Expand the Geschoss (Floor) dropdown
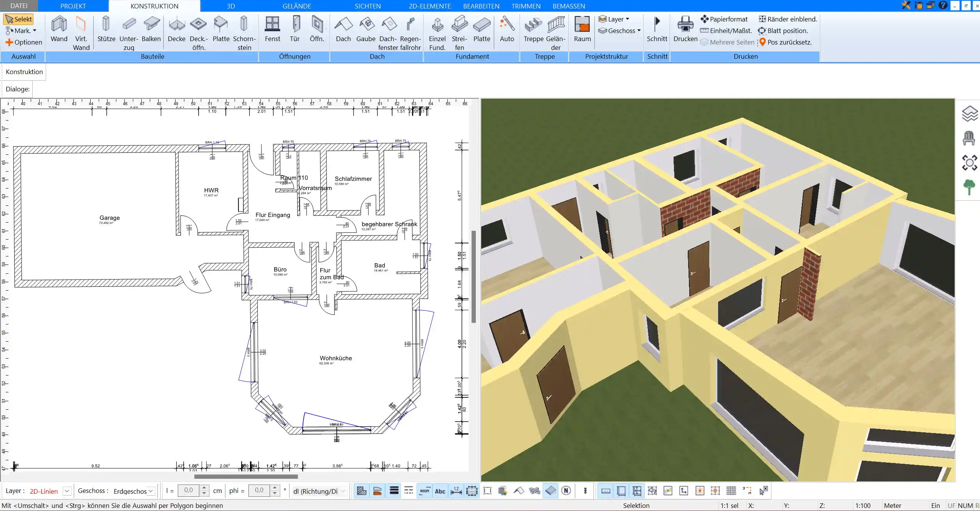The width and height of the screenshot is (980, 511). (x=151, y=491)
